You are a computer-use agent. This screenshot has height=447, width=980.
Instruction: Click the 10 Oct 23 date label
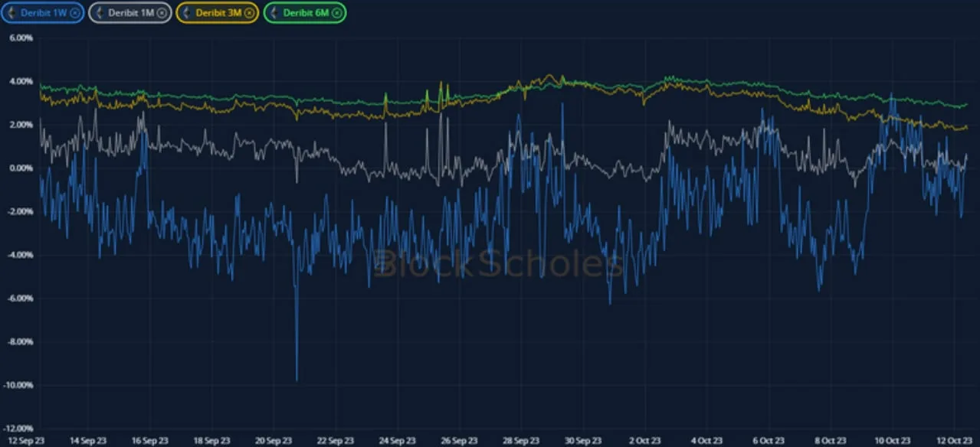893,441
